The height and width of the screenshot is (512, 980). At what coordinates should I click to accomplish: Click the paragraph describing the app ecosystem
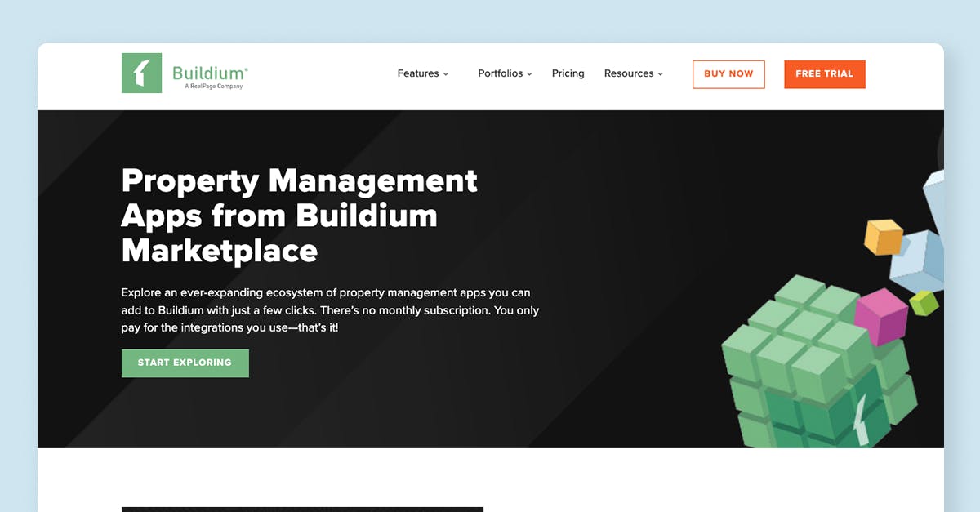[327, 310]
